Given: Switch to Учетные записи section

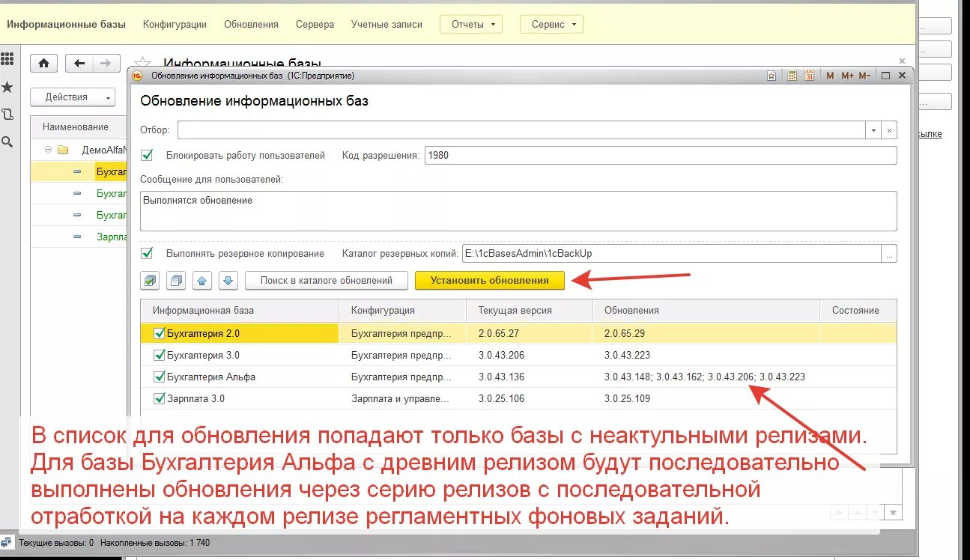Looking at the screenshot, I should click(x=387, y=25).
